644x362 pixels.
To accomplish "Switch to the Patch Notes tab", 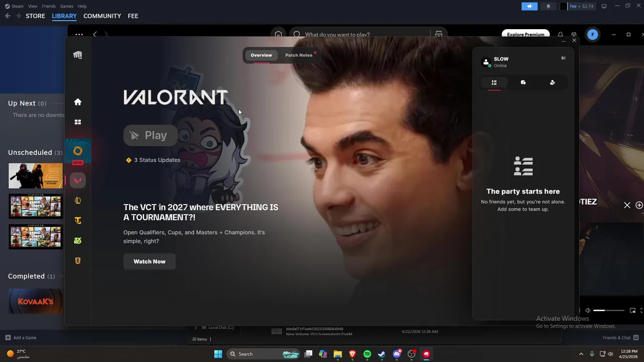I will tap(299, 55).
